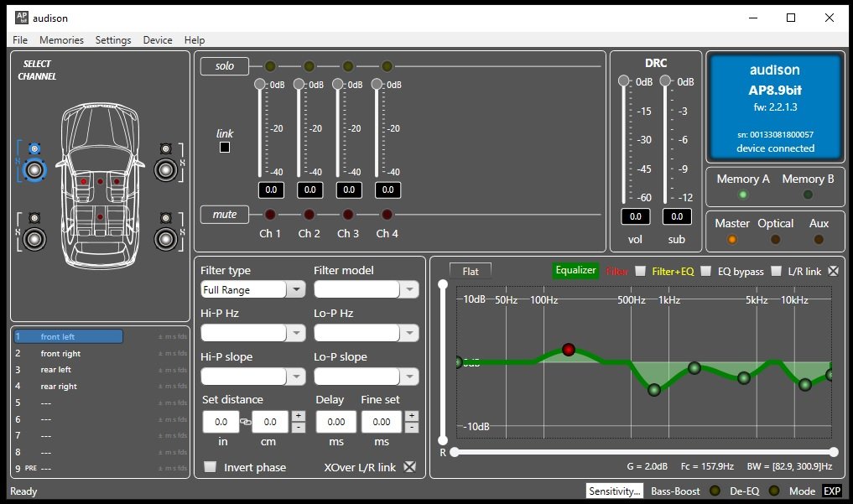
Task: Activate Memory B indicator
Action: (808, 195)
